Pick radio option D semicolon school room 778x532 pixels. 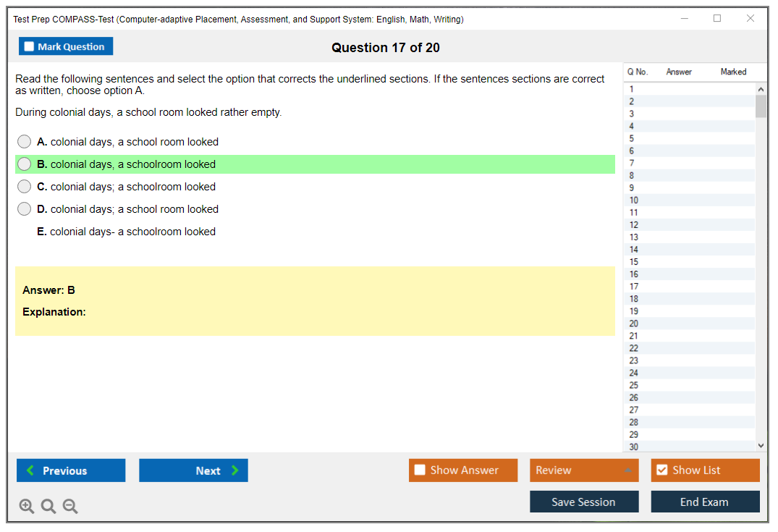pyautogui.click(x=25, y=209)
